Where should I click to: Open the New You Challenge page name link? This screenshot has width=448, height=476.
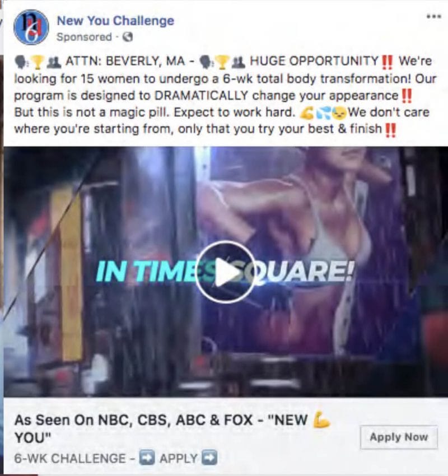pyautogui.click(x=116, y=21)
